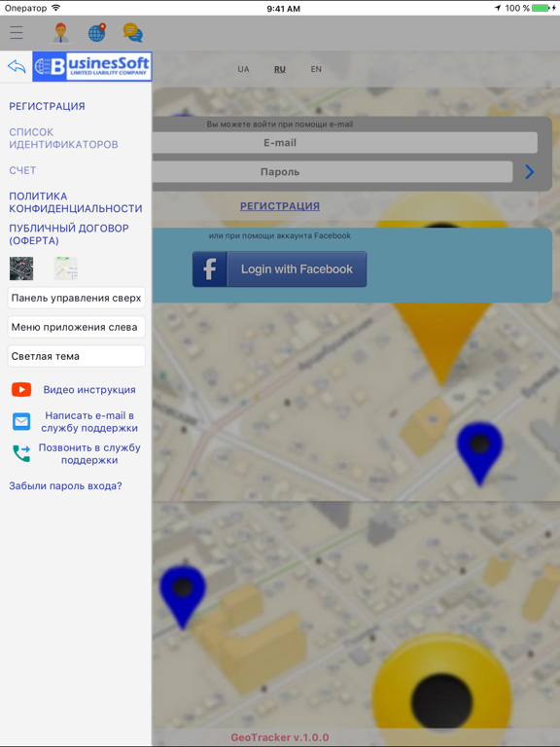Open the hamburger menu icon
This screenshot has height=747, width=560.
pos(17,32)
